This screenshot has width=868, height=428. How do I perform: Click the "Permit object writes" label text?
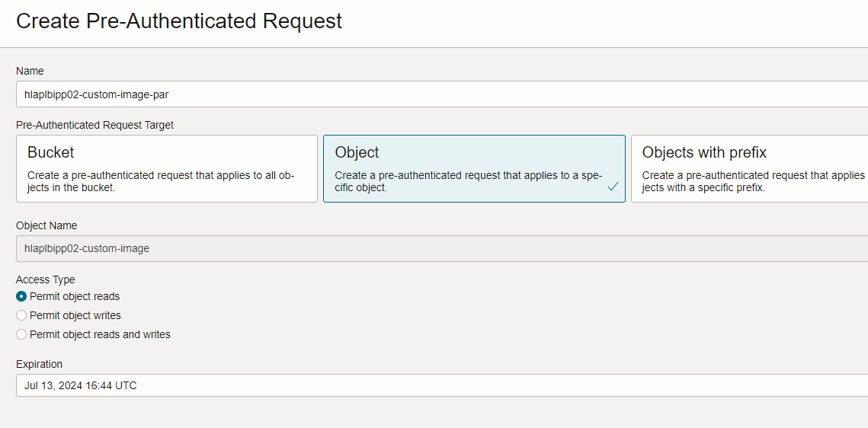coord(75,315)
